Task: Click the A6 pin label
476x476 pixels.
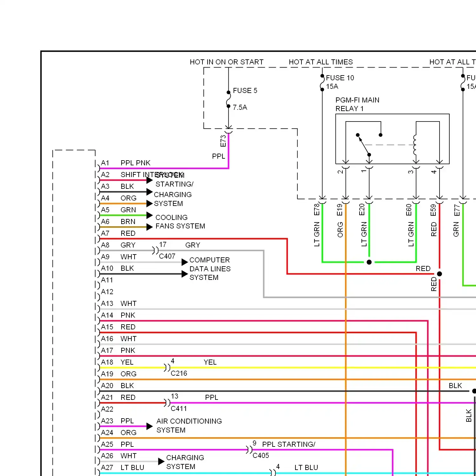Action: (x=105, y=221)
